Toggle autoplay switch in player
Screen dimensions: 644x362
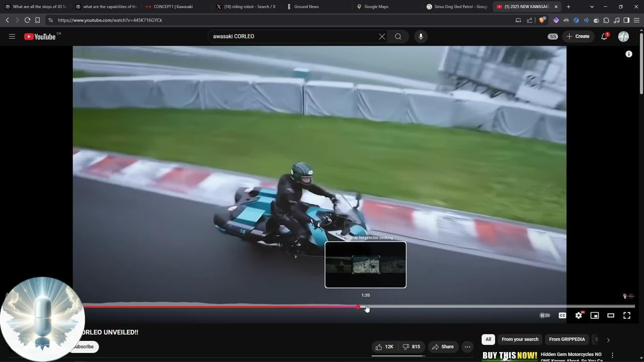coord(545,315)
